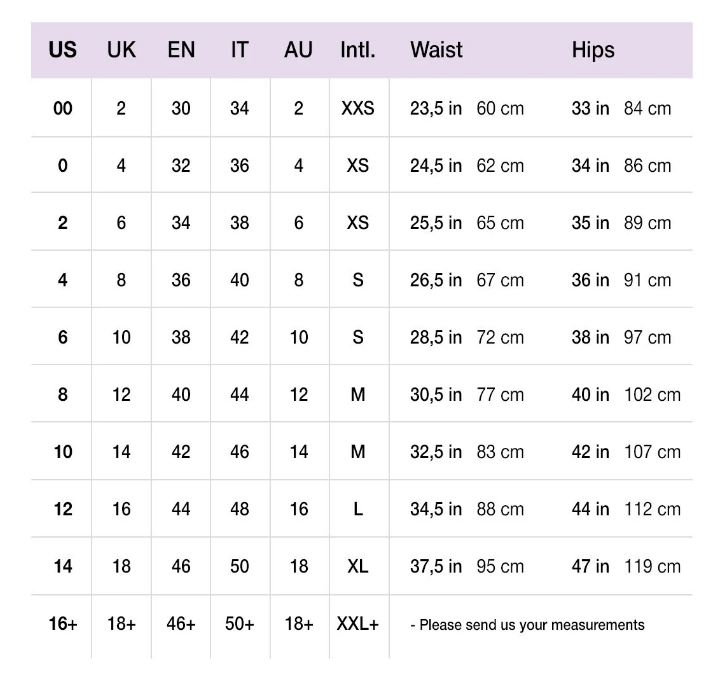Select the L international size cell

pyautogui.click(x=358, y=509)
